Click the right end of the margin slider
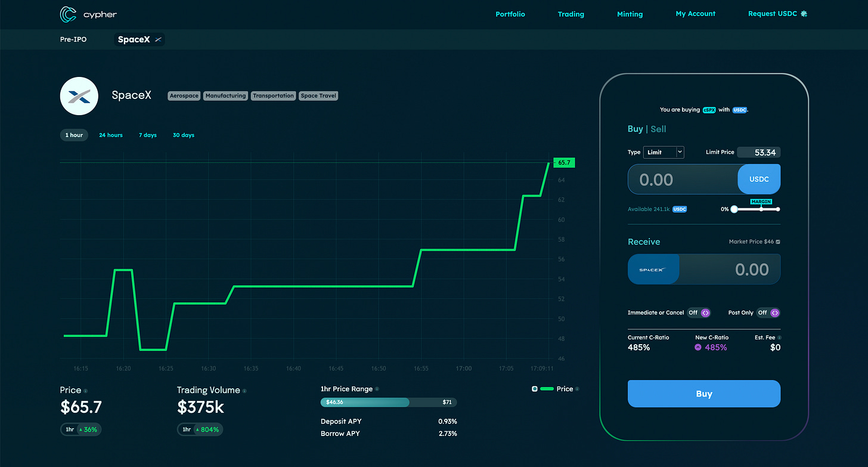The width and height of the screenshot is (868, 467). click(x=778, y=209)
